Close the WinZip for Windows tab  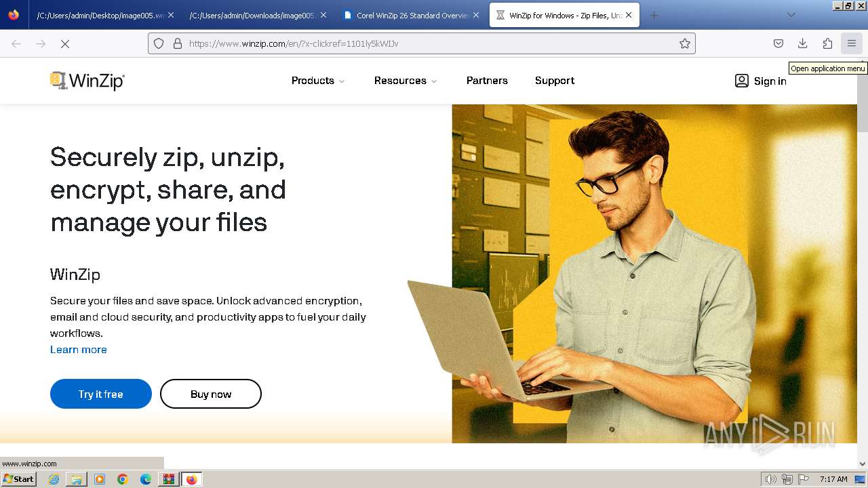629,15
